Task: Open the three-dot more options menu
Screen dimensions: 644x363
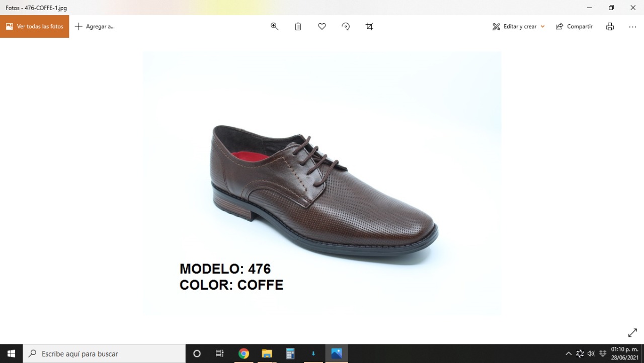Action: point(632,27)
